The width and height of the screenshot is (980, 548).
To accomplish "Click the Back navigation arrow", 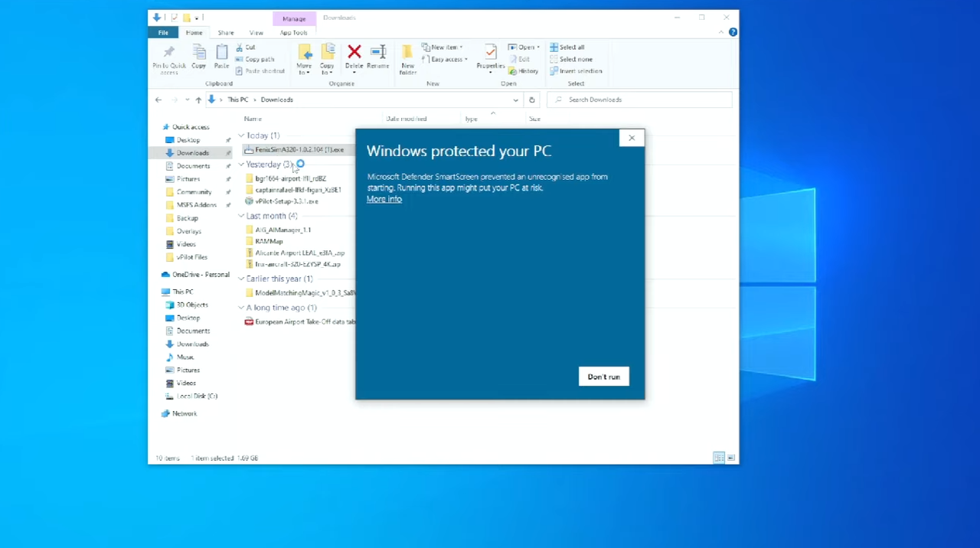I will (158, 99).
